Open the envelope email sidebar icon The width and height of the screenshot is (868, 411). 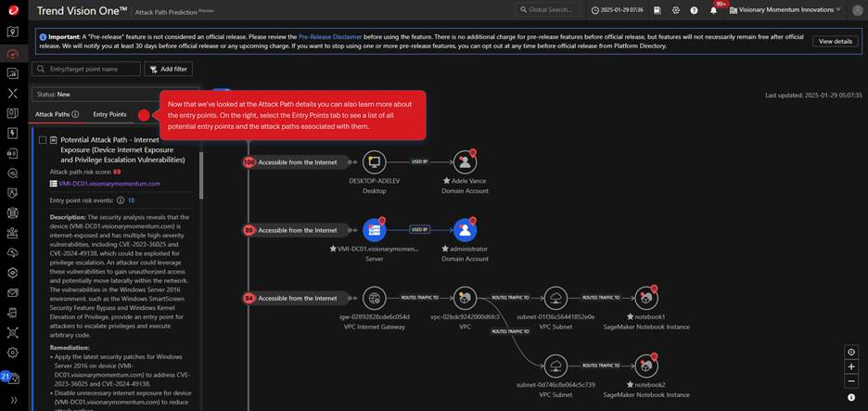(x=13, y=292)
